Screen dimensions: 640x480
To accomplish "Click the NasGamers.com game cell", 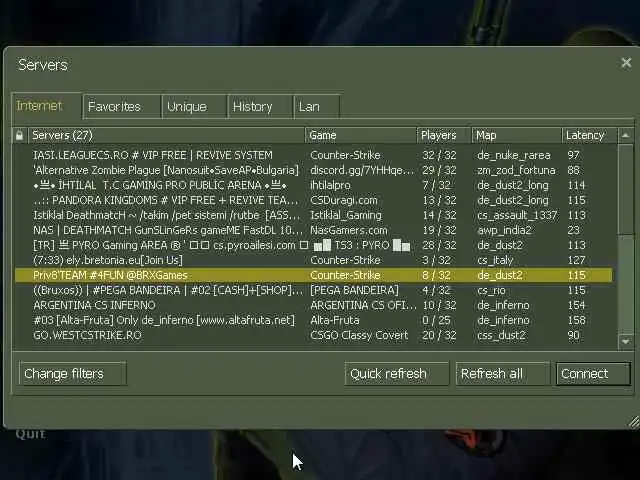I will (x=349, y=230).
